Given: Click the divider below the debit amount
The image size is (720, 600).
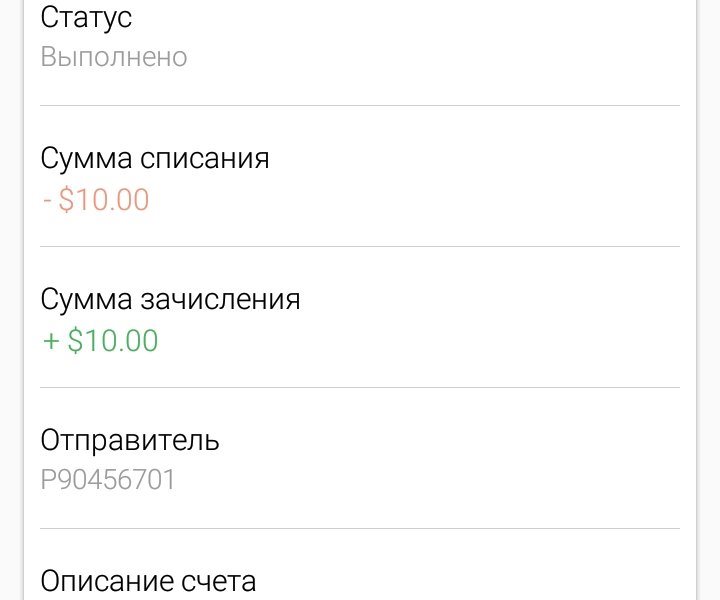Looking at the screenshot, I should coord(360,247).
